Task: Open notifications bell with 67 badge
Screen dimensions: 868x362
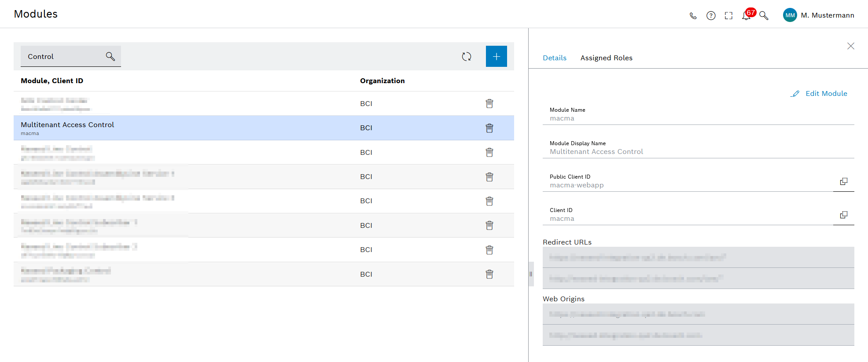Action: [x=747, y=16]
